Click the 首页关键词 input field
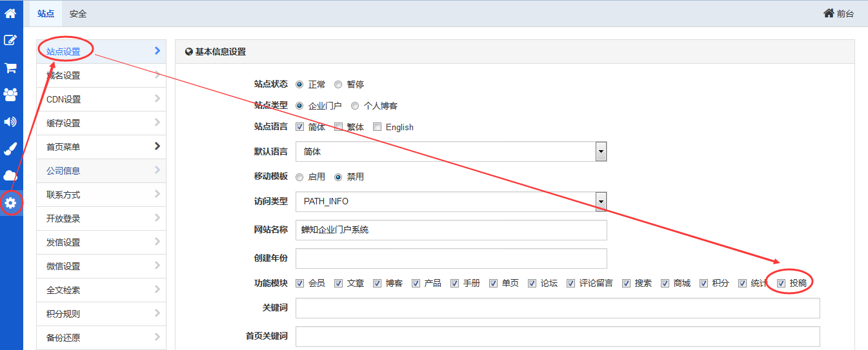The width and height of the screenshot is (868, 350). (558, 336)
